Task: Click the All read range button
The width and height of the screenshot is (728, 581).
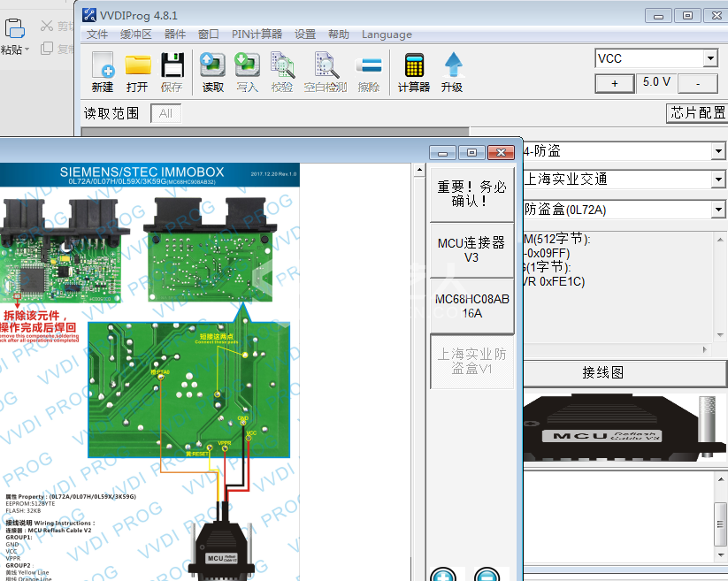Action: [165, 113]
